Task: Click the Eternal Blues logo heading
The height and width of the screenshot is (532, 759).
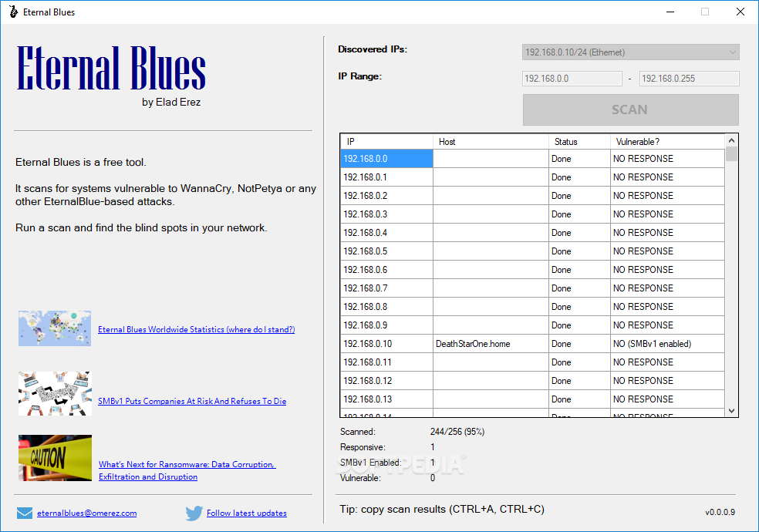Action: click(x=111, y=68)
